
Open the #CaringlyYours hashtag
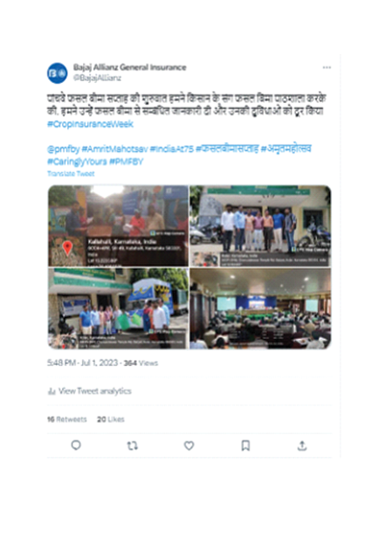click(x=77, y=162)
